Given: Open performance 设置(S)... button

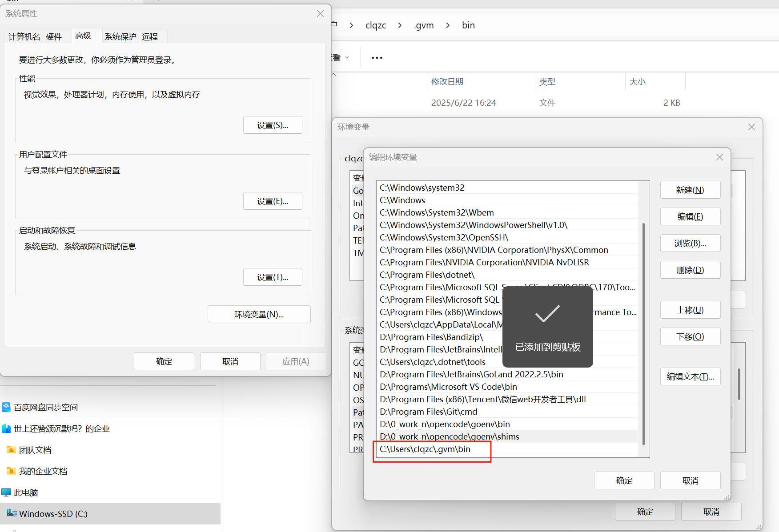Looking at the screenshot, I should click(273, 125).
